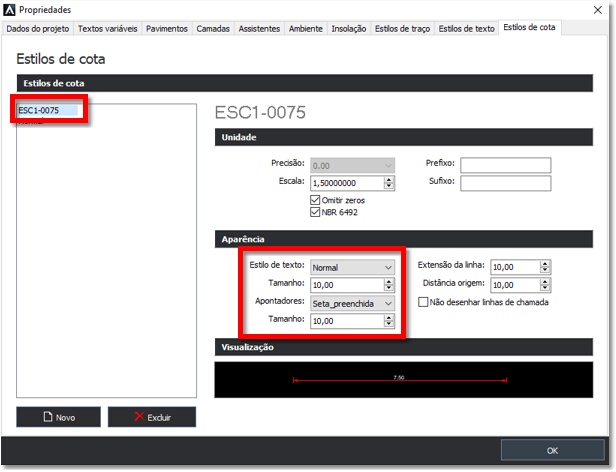Toggle the NBR 6492 checkbox
616x472 pixels.
[316, 212]
